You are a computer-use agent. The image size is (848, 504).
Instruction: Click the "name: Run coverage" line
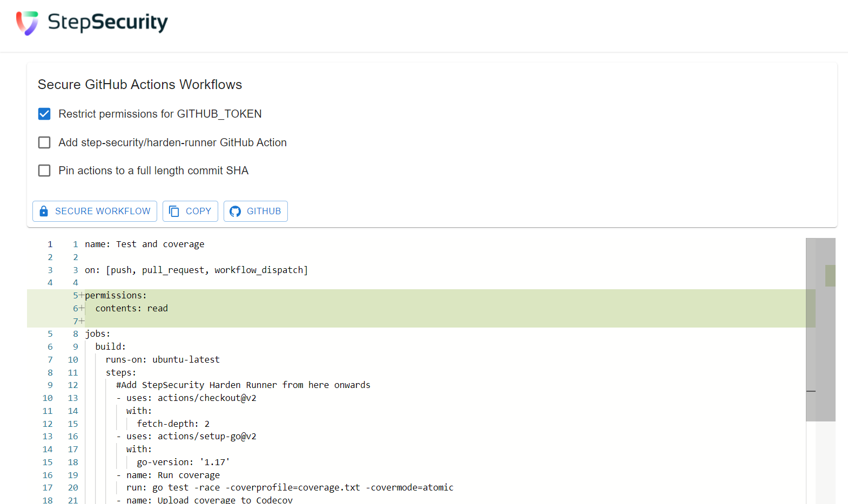(x=173, y=475)
